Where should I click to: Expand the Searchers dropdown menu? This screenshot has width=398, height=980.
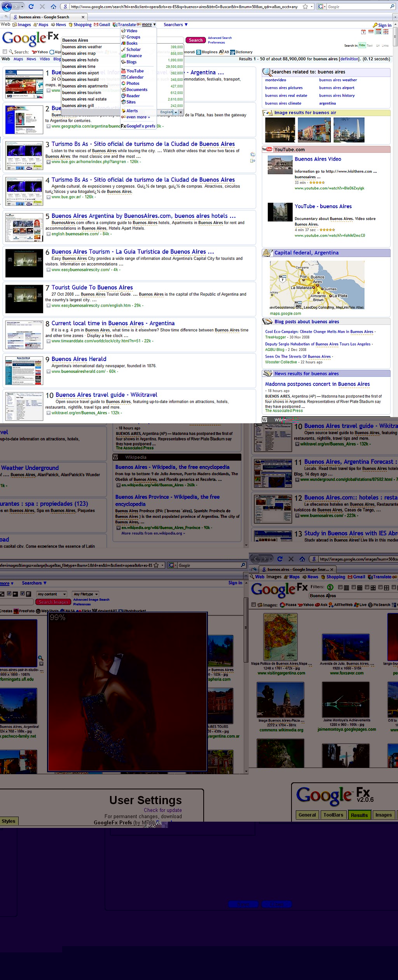175,25
